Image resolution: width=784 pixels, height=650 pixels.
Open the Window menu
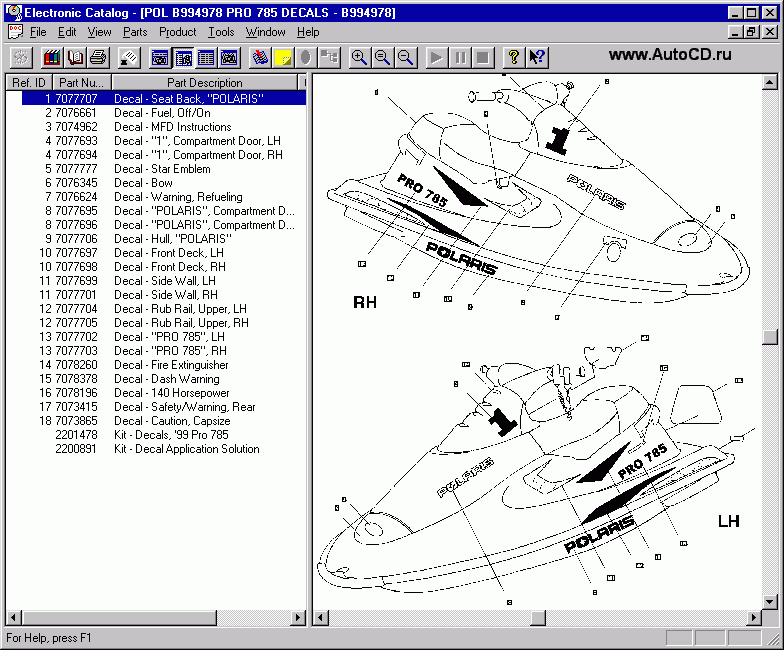[266, 32]
